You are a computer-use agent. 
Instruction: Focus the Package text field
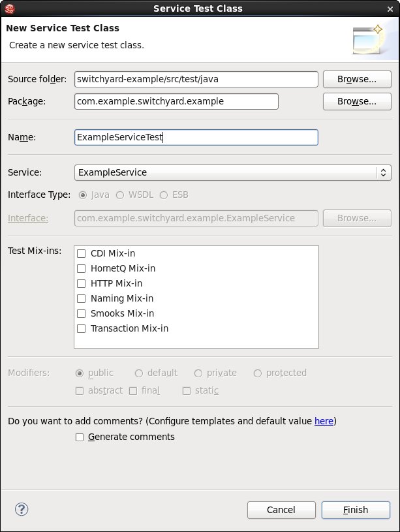click(x=176, y=101)
